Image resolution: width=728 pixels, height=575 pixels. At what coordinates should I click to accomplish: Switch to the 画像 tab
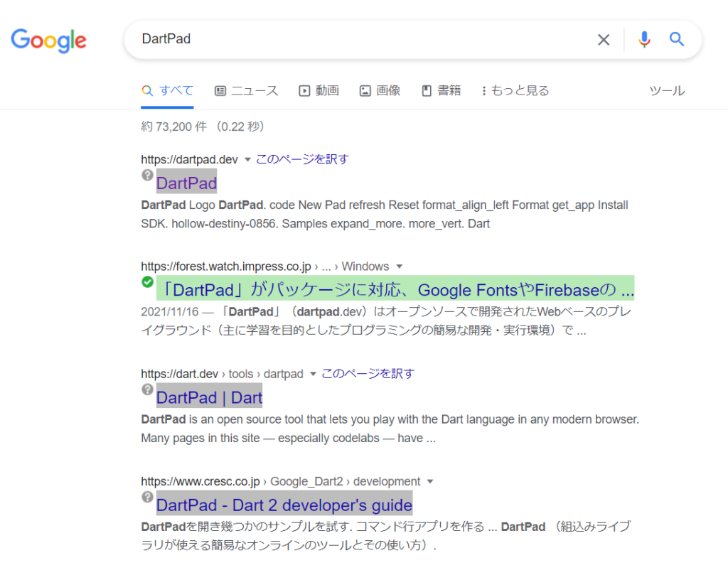(x=380, y=90)
